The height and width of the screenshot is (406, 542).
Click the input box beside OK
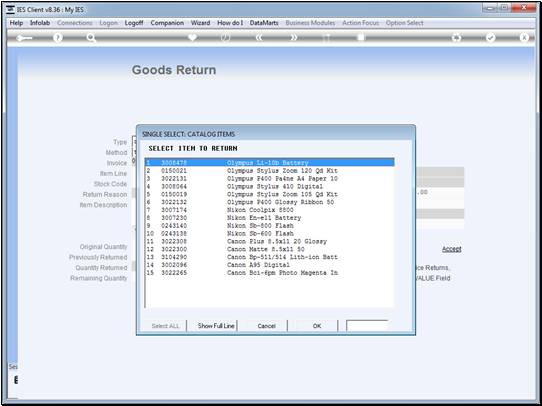click(367, 326)
